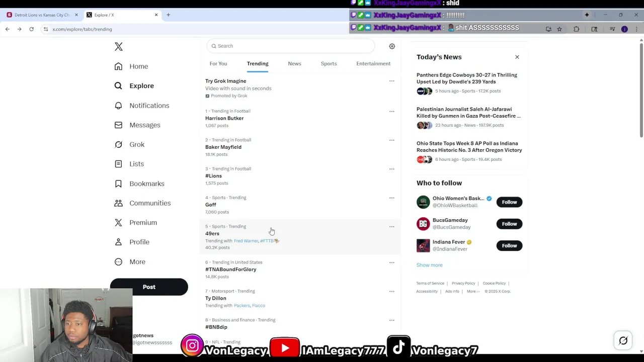Open the #TNABoundForGlory trend
Image resolution: width=644 pixels, height=362 pixels.
click(300, 269)
